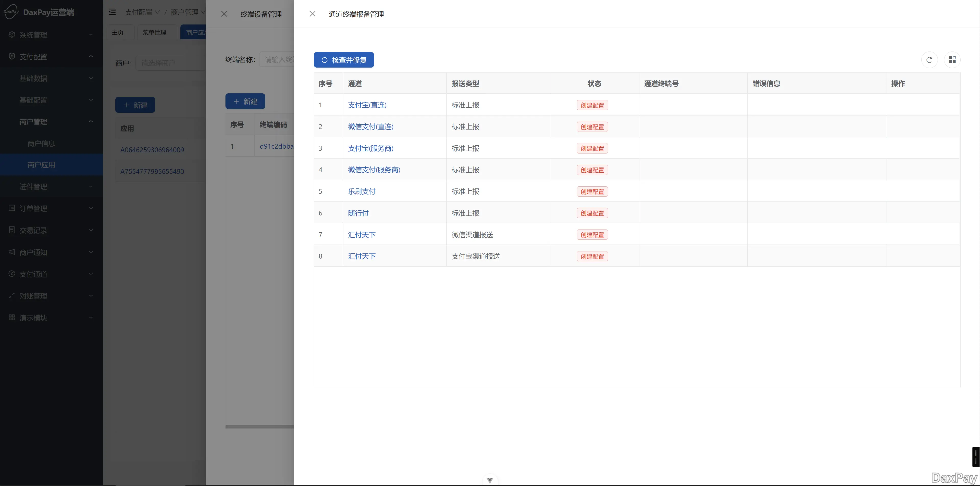Screen dimensions: 980x486
Task: Close the 终端设备管理 drawer
Action: click(x=224, y=14)
